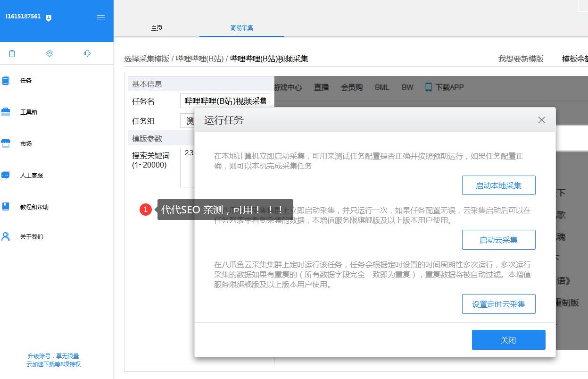This screenshot has width=588, height=379.
Task: Click the 人工客服 chat icon
Action: click(x=6, y=175)
